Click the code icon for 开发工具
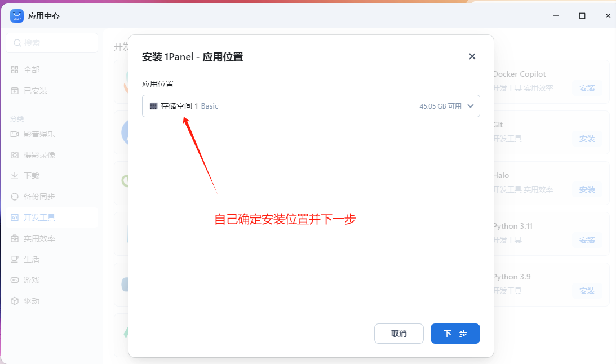The height and width of the screenshot is (364, 616). [x=15, y=217]
